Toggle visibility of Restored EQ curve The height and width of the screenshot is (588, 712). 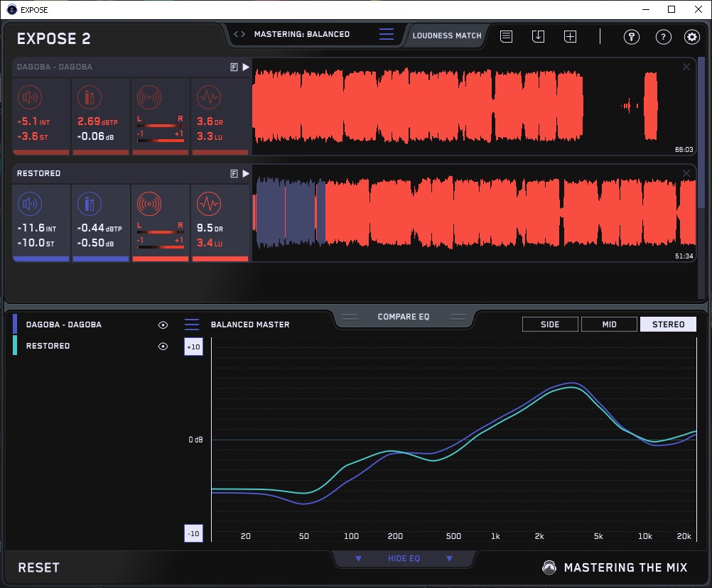(163, 346)
